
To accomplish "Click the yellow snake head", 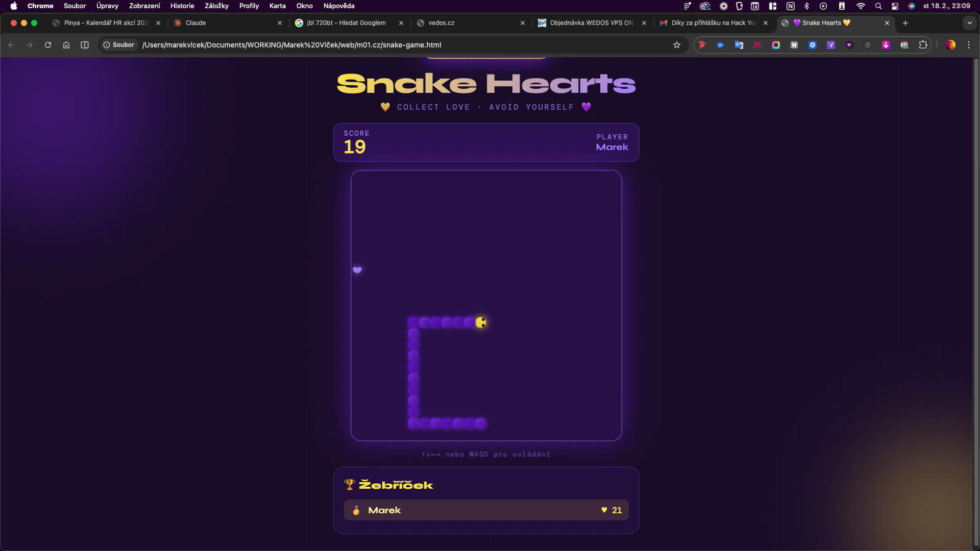I will (x=480, y=322).
